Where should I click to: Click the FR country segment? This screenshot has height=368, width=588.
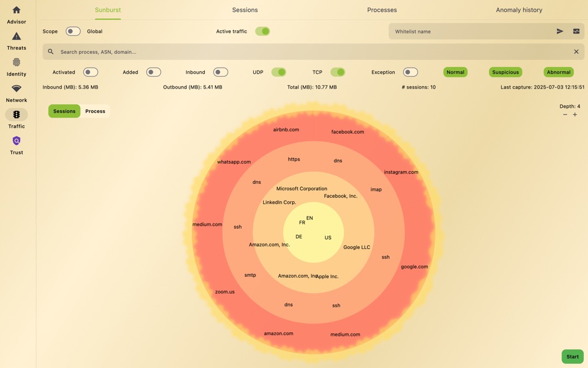click(x=302, y=222)
